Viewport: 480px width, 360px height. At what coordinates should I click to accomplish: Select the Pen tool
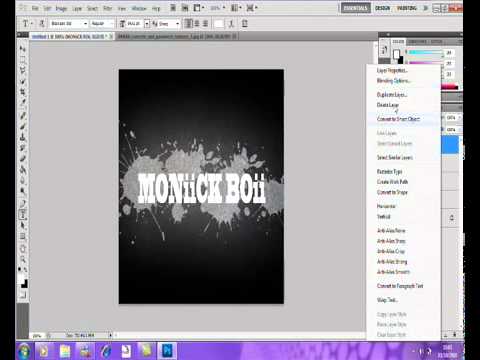(x=22, y=203)
